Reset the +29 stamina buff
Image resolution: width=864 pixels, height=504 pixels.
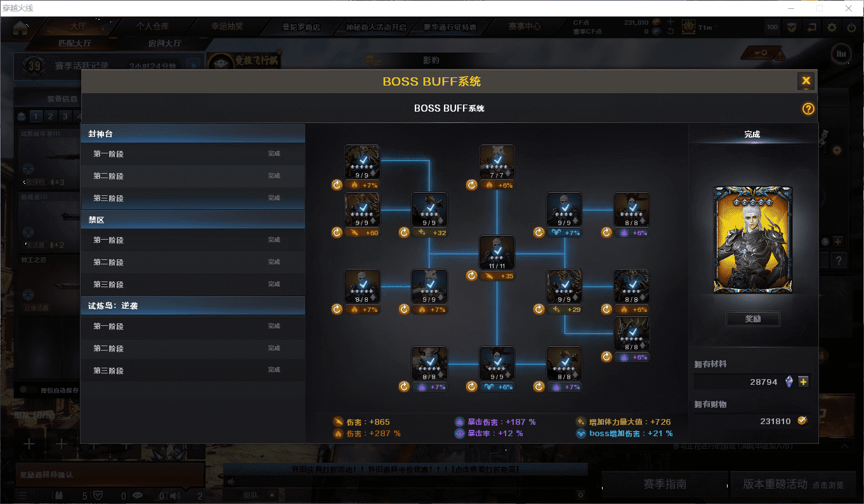539,309
